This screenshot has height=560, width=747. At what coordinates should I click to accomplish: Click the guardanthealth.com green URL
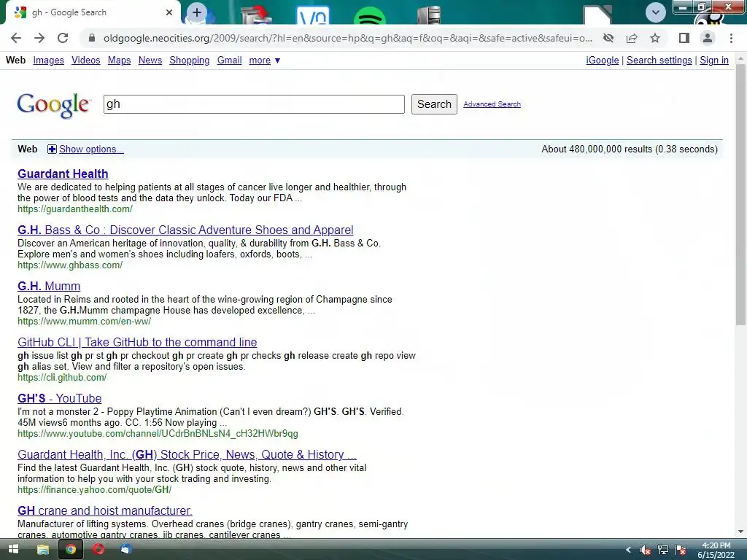tap(75, 209)
